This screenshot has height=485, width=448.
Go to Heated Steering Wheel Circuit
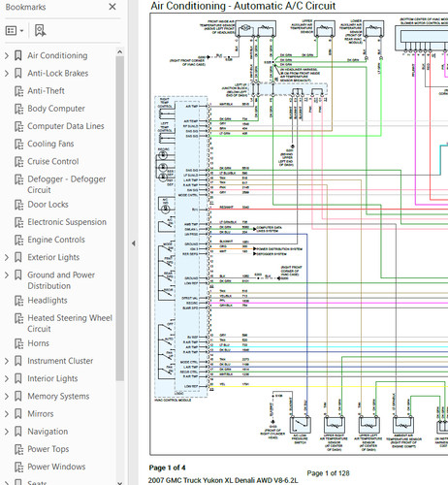[x=70, y=324]
